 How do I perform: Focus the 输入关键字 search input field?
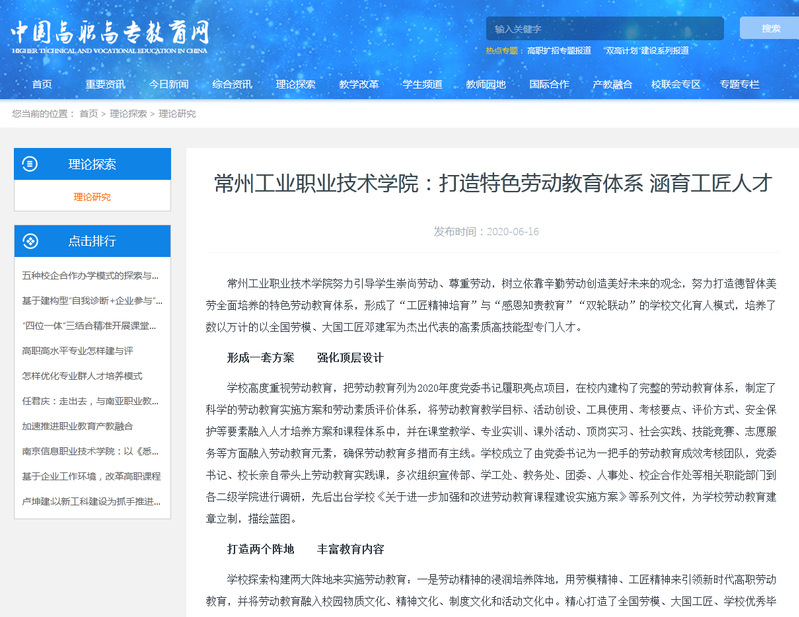[604, 29]
